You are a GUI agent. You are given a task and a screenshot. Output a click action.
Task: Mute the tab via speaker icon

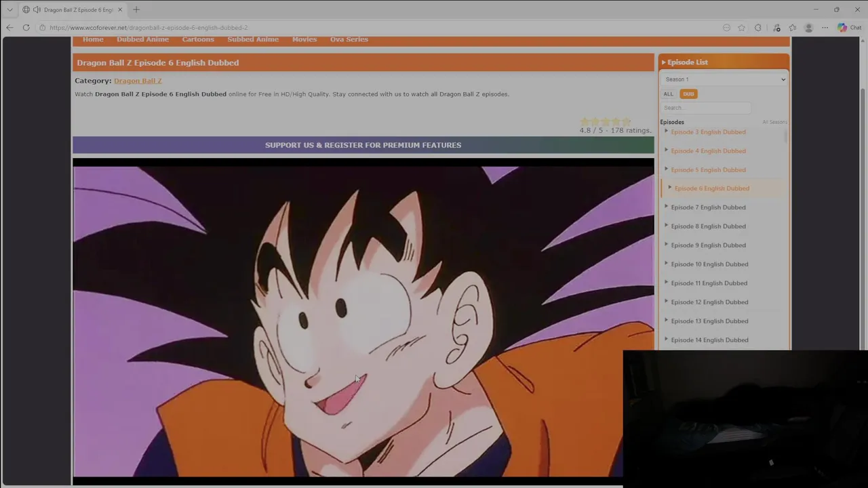click(x=36, y=9)
